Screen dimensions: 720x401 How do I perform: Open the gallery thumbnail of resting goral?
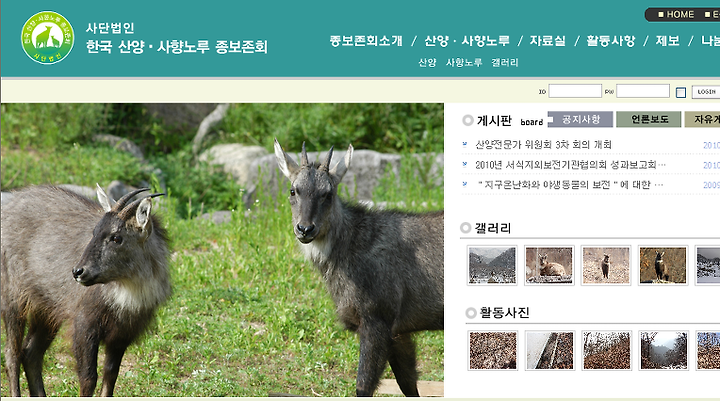[x=549, y=265]
